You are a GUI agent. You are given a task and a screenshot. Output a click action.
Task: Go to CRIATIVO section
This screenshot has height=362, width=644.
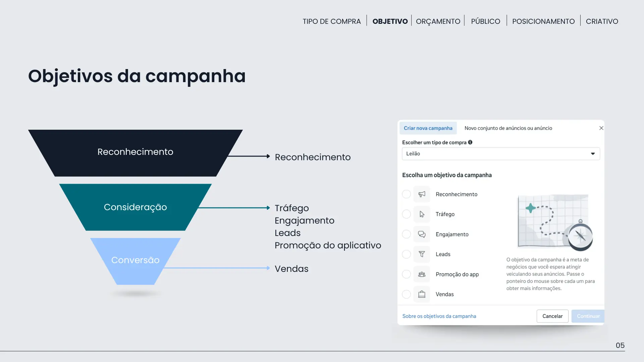602,21
